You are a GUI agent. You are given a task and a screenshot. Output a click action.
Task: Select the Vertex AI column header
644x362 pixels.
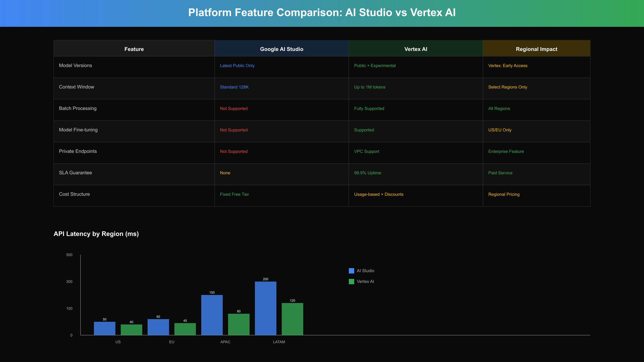click(416, 49)
